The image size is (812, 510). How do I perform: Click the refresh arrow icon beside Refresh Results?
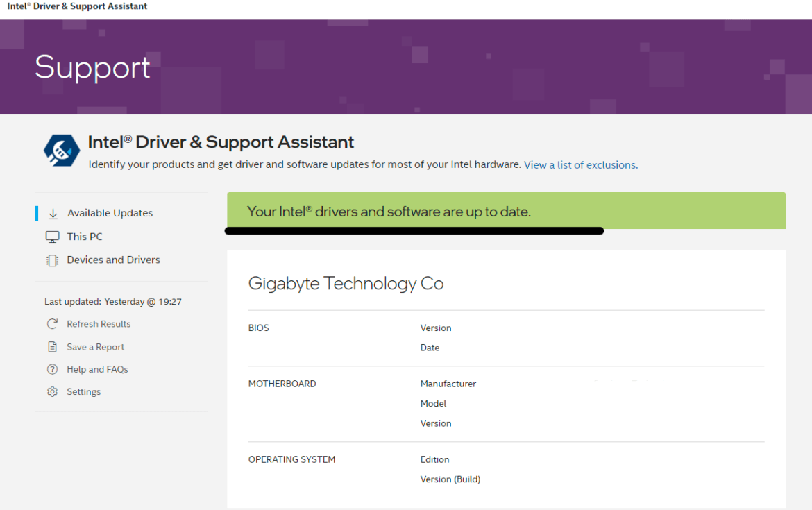coord(52,323)
